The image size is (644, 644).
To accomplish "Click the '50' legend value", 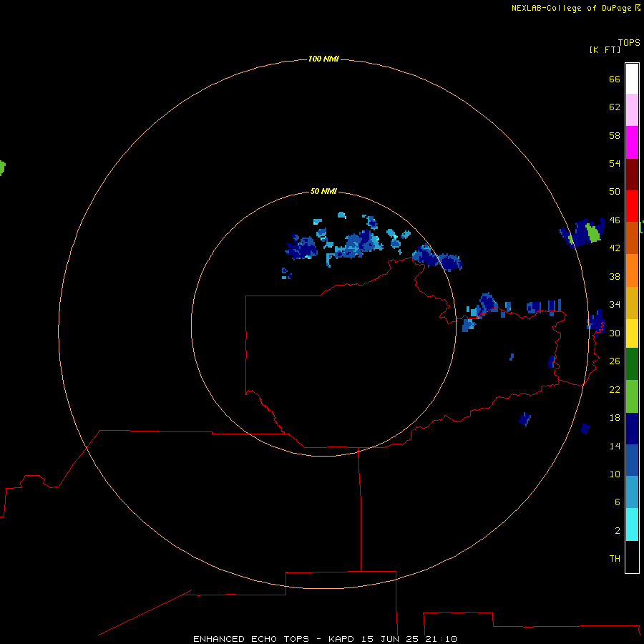I will (x=615, y=192).
